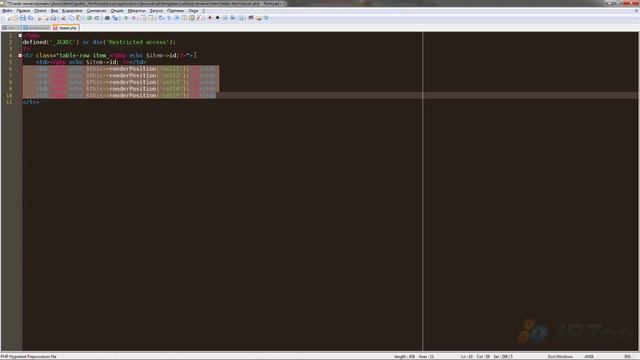Screen dimensions: 640x360
Task: Click the Zoom Out toolbar icon
Action: click(x=133, y=18)
